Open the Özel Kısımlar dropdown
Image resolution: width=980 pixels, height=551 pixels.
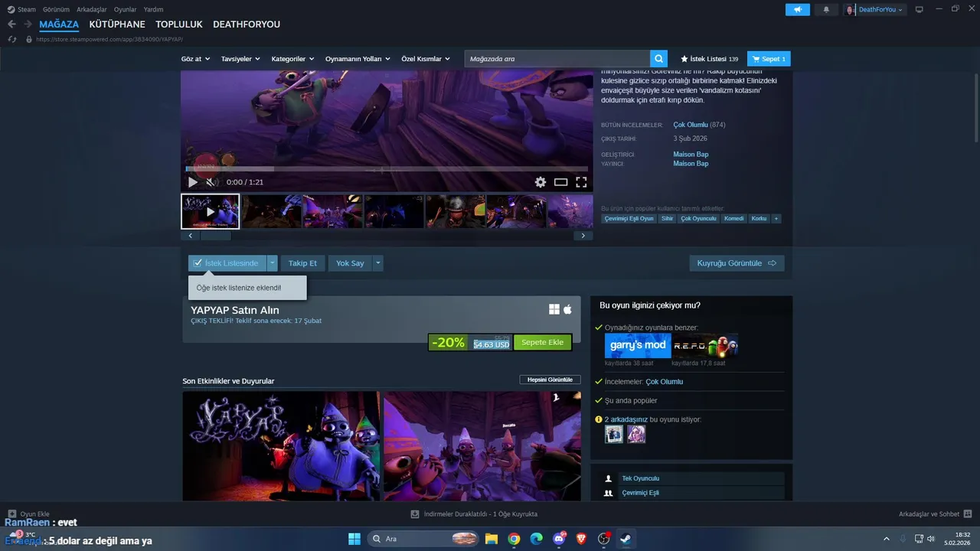pyautogui.click(x=426, y=59)
